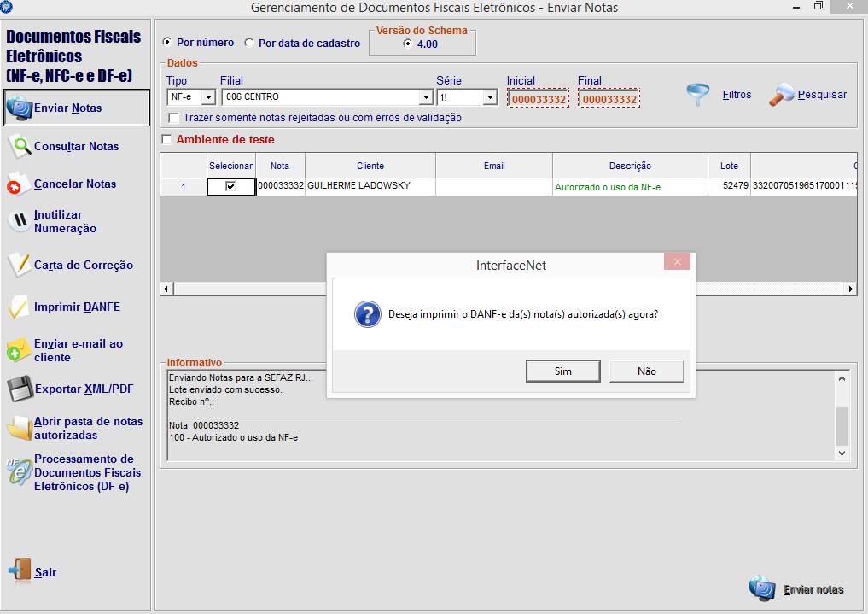
Task: Click the Pesquisar magnifier icon
Action: pos(782,95)
